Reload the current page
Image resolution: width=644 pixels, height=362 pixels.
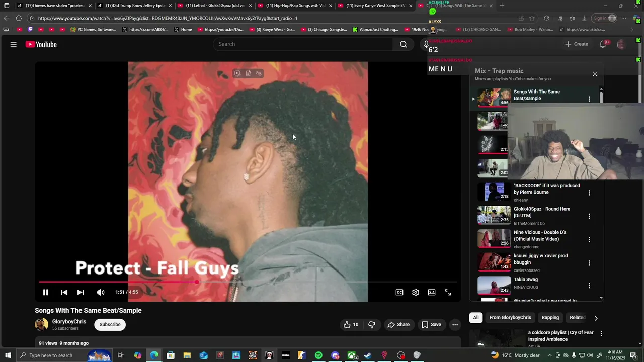pos(19,18)
